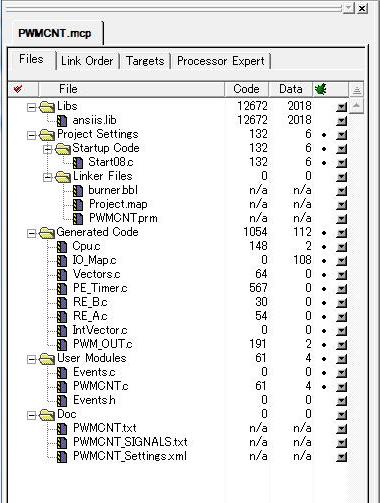Screen dimensions: 380x503
Task: Select the Start08.c file icon
Action: (78, 163)
